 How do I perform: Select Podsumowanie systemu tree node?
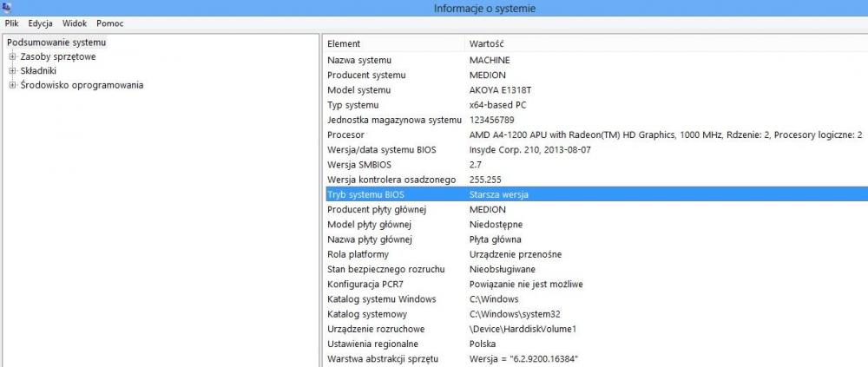[x=56, y=43]
